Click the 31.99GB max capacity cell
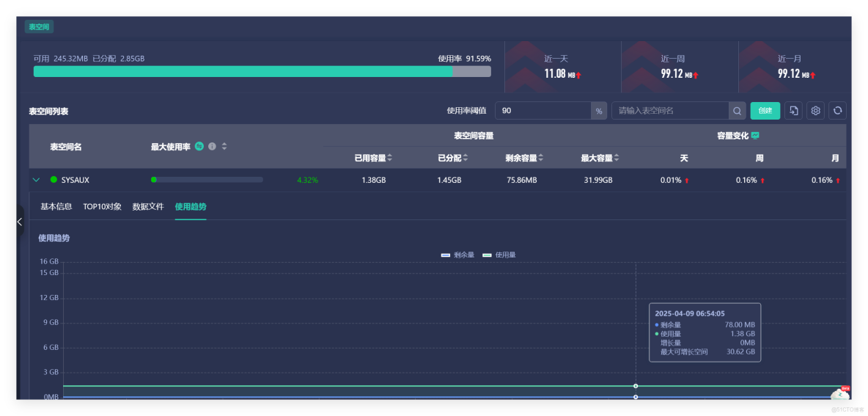The width and height of the screenshot is (868, 416). (600, 180)
